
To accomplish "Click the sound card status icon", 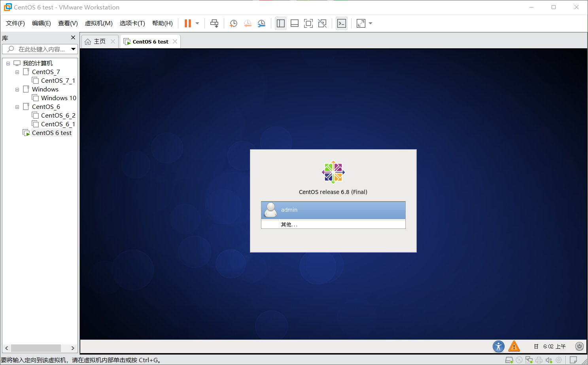I will pos(549,360).
